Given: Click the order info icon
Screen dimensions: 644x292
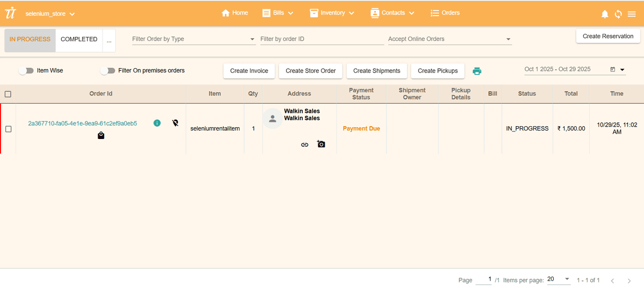Looking at the screenshot, I should (157, 123).
